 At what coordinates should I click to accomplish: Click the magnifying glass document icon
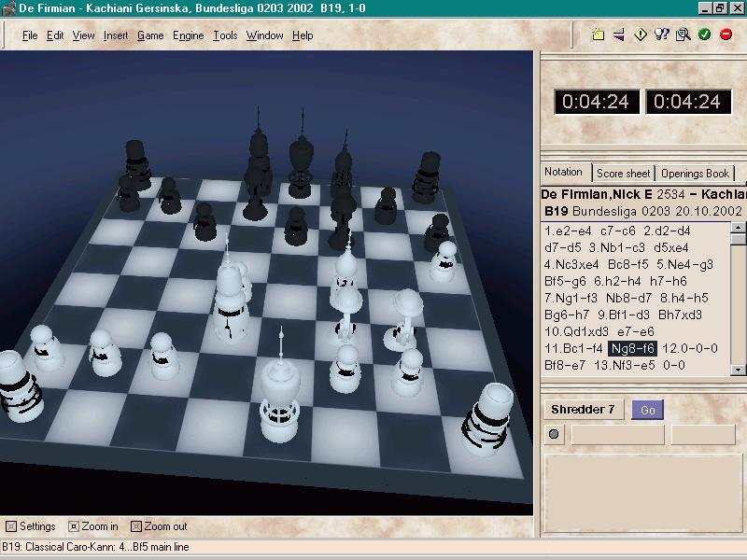coord(683,35)
